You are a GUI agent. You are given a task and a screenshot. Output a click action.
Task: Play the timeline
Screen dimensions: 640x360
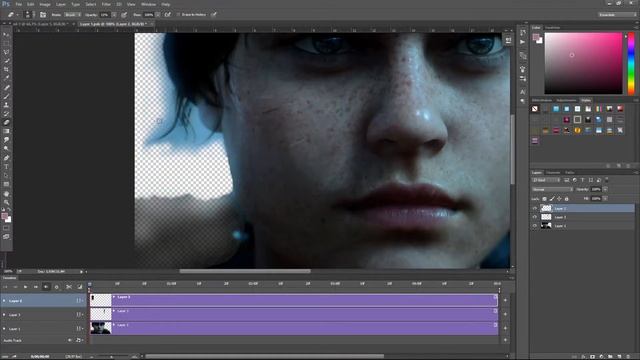point(25,287)
